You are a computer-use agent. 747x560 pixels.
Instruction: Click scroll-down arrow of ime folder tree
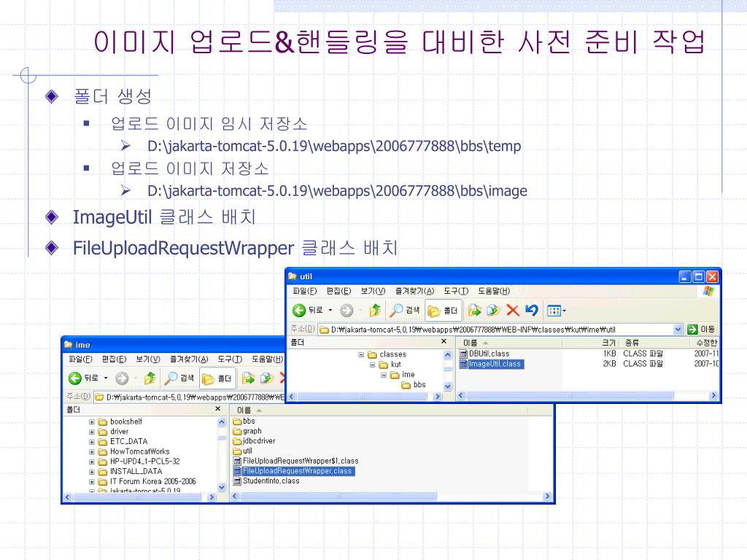tap(222, 487)
